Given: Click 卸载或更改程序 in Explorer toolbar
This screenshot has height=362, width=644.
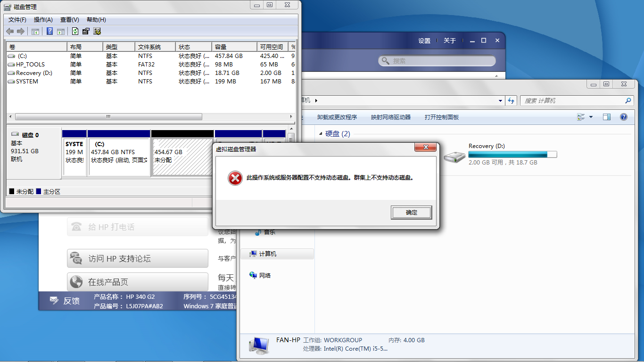Looking at the screenshot, I should (x=337, y=117).
